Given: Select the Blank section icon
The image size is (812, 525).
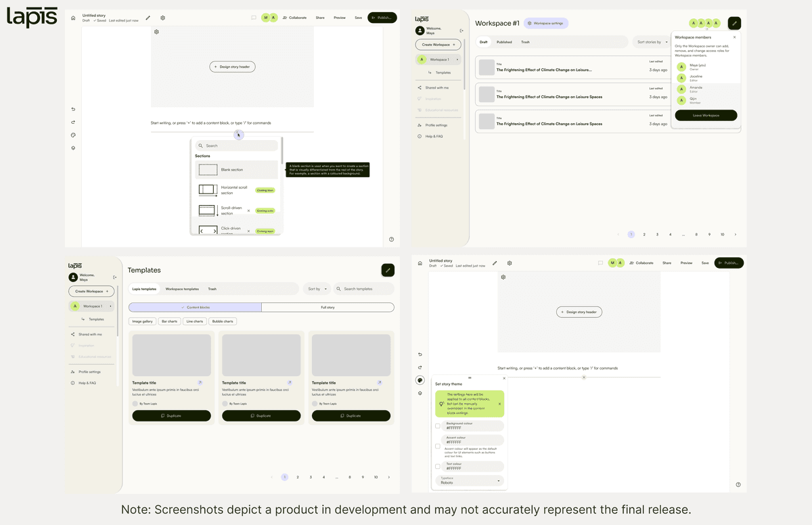Looking at the screenshot, I should pos(208,170).
